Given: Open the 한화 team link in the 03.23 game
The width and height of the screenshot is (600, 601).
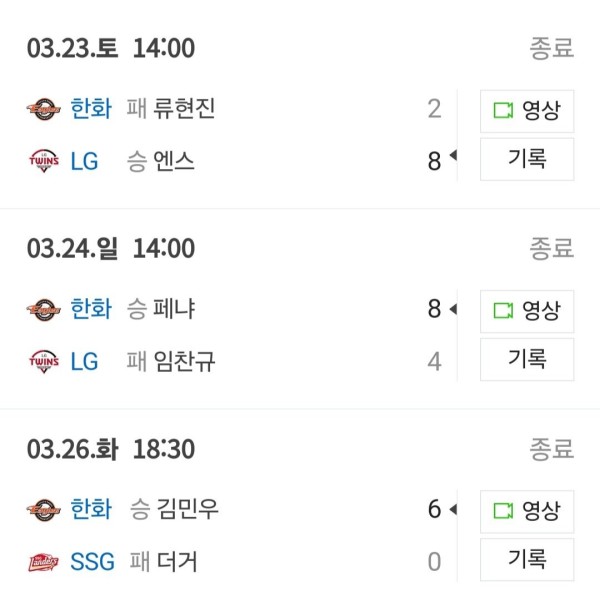Looking at the screenshot, I should [x=91, y=109].
